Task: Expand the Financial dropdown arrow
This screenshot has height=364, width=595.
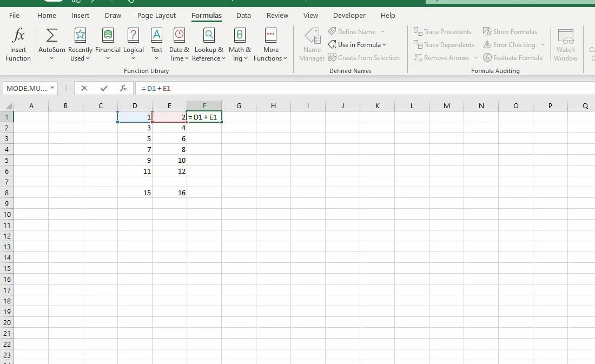Action: tap(108, 58)
